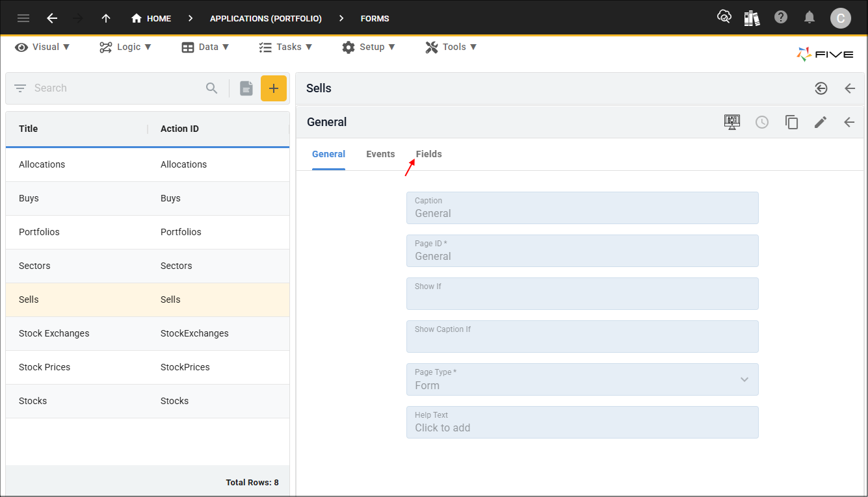Click back arrow in General header
The height and width of the screenshot is (497, 868).
coord(849,122)
